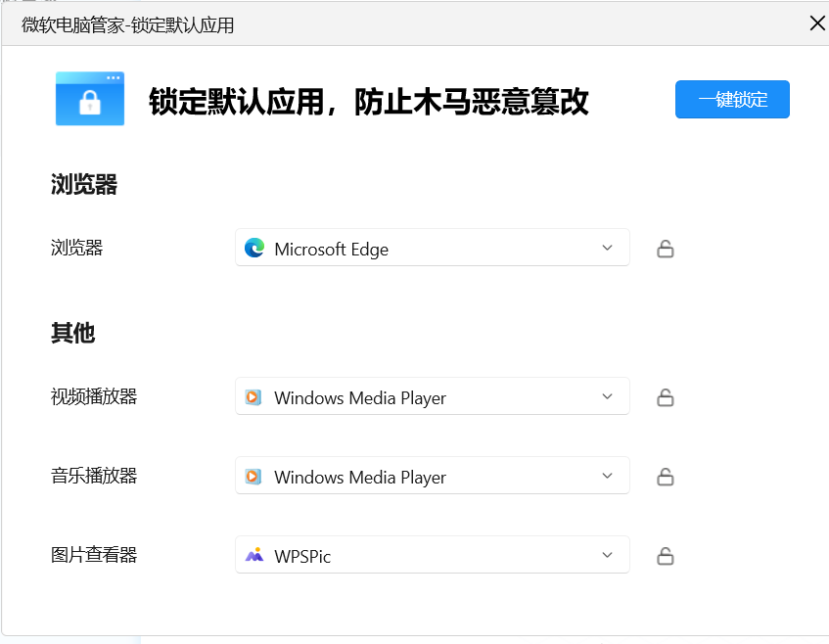Select the WPSPic combo box text
The image size is (829, 644).
coord(302,556)
